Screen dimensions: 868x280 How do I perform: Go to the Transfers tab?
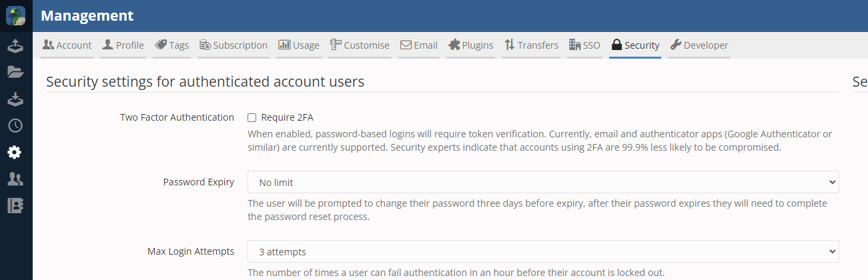coord(531,45)
